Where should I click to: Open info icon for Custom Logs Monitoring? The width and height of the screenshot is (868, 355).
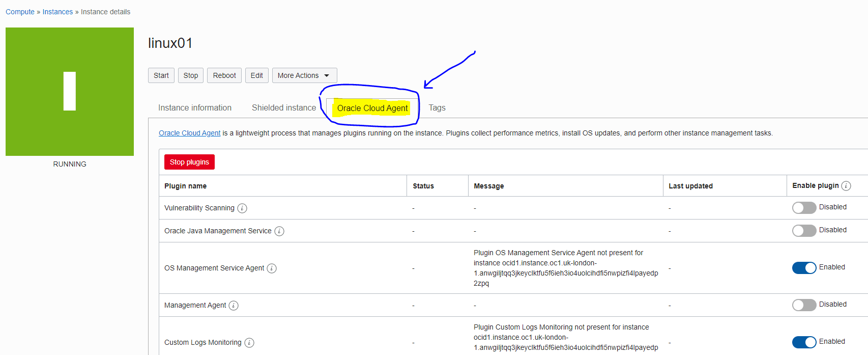tap(249, 342)
